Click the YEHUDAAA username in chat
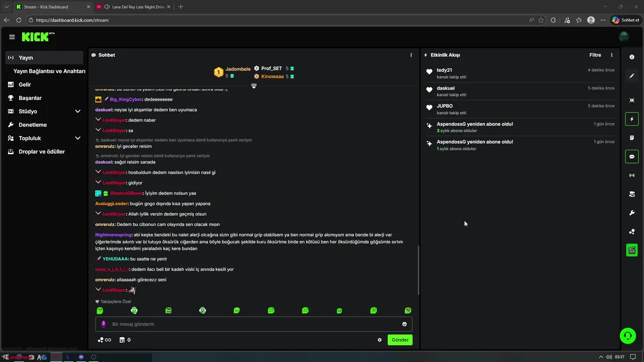644x362 pixels. click(115, 259)
